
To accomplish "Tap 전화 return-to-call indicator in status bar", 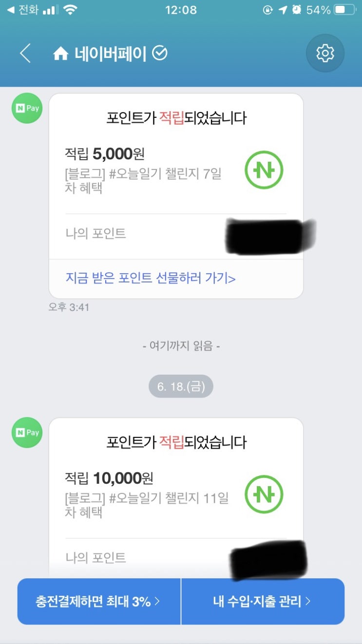I will tap(22, 10).
